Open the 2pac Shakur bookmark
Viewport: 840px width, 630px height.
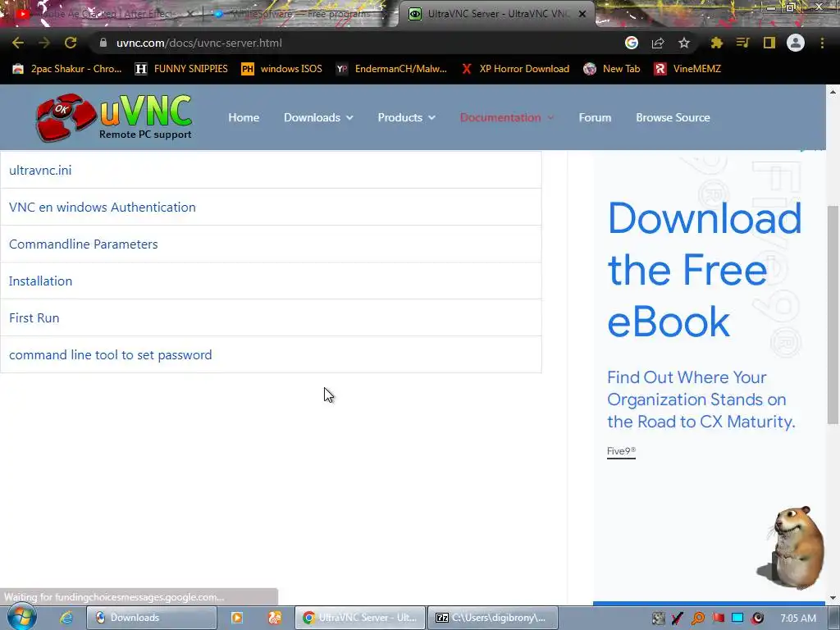(67, 69)
